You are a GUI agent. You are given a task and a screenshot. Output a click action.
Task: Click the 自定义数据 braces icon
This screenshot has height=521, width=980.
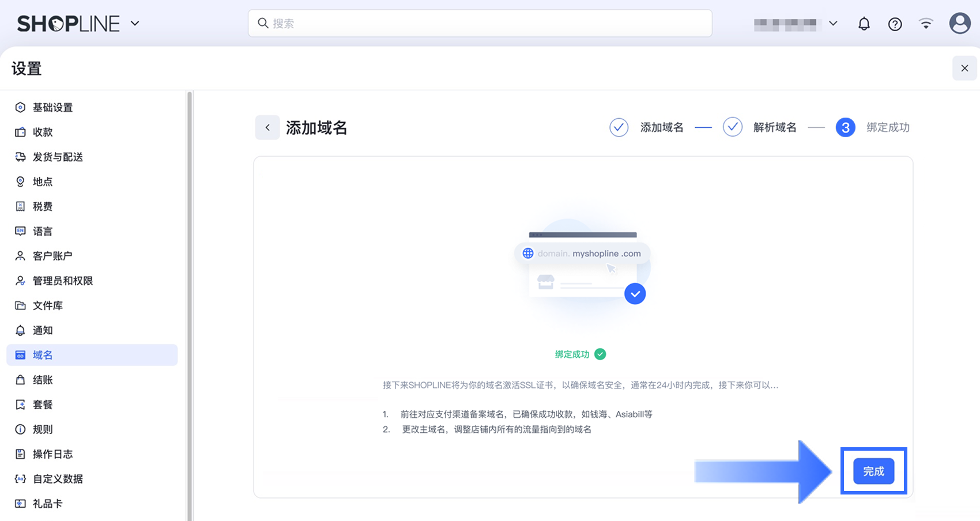[20, 479]
